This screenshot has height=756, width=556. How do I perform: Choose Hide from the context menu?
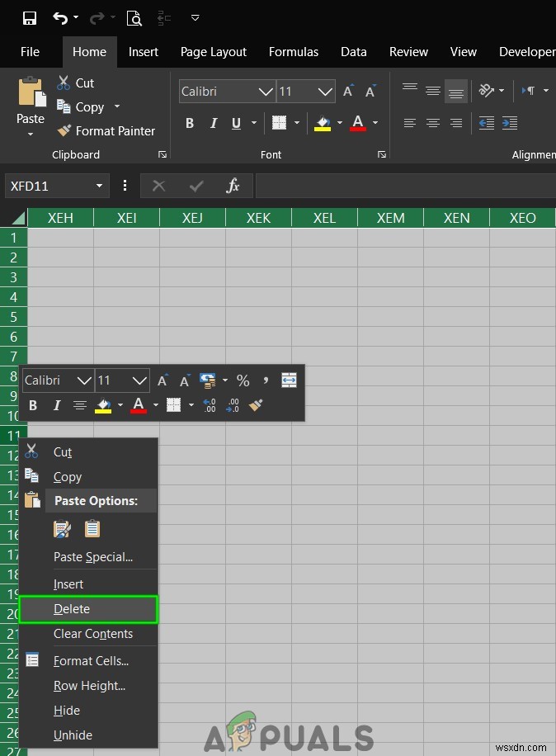(x=88, y=711)
